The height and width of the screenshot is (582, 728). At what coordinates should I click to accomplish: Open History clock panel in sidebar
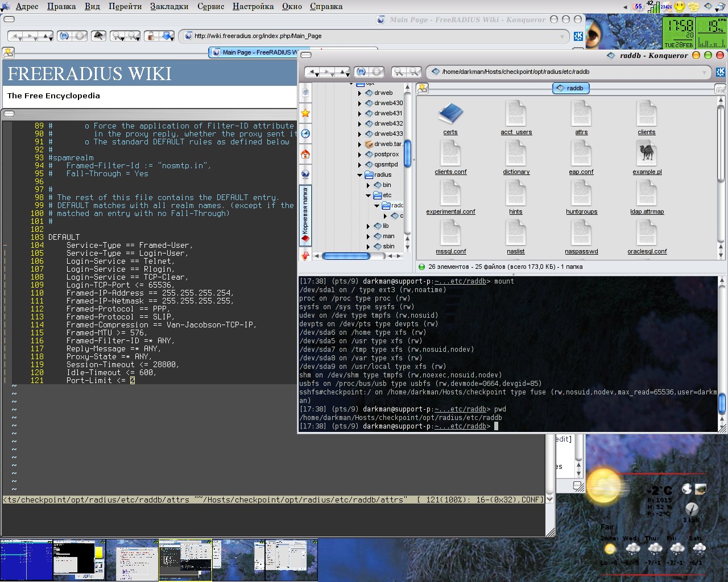305,134
